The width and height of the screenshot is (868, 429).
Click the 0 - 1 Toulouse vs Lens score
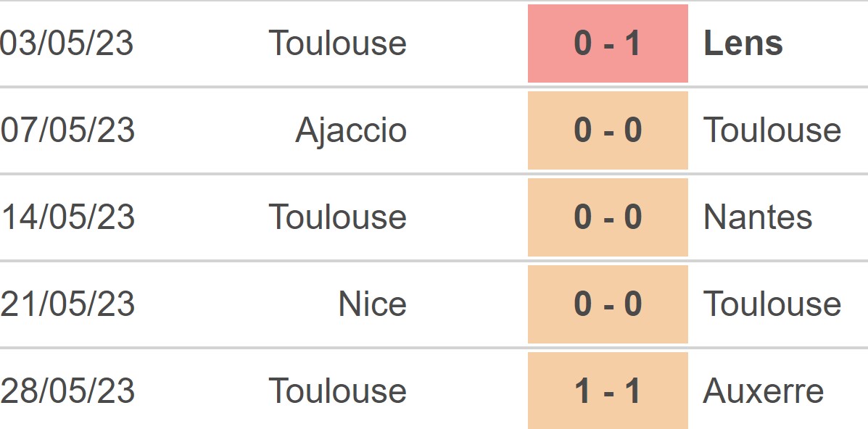coord(608,43)
